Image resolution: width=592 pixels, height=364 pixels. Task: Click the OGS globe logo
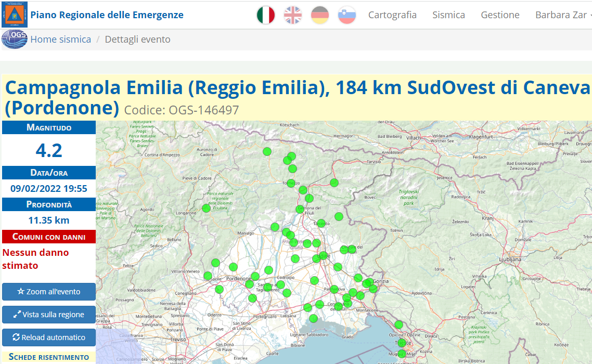pos(15,40)
